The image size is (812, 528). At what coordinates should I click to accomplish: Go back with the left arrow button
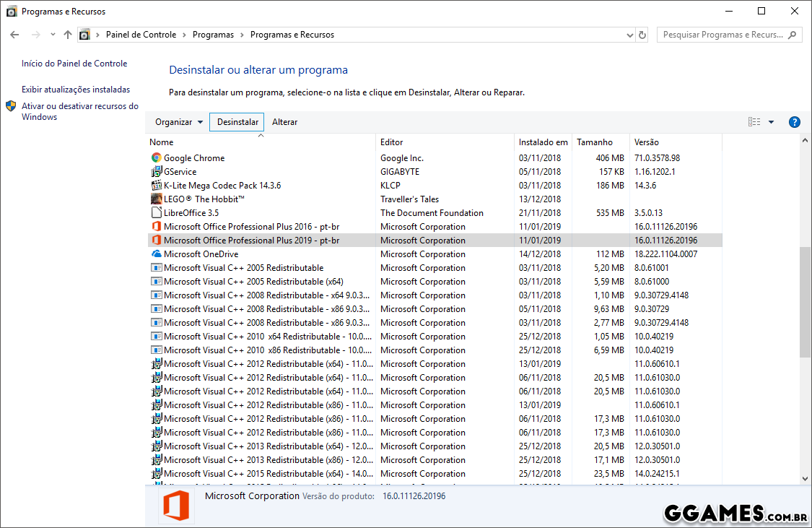click(14, 35)
